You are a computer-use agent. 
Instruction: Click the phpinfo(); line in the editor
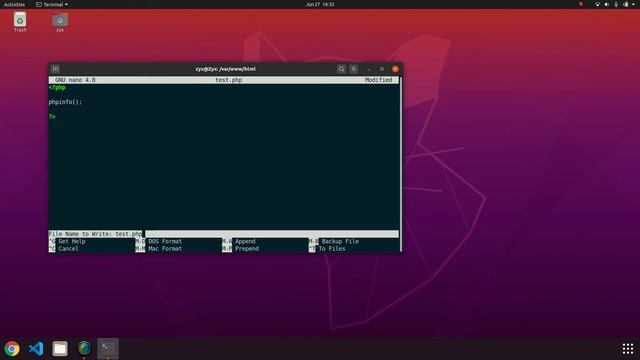tap(65, 102)
